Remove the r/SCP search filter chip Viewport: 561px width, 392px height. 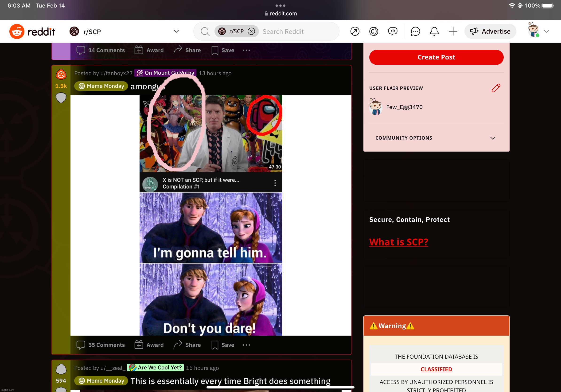point(251,31)
